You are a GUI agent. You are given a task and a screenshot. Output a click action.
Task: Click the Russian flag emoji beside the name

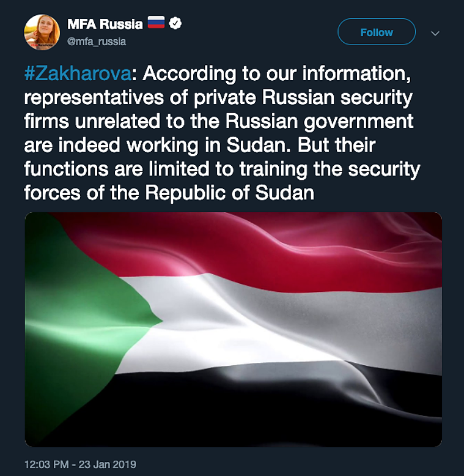click(156, 23)
